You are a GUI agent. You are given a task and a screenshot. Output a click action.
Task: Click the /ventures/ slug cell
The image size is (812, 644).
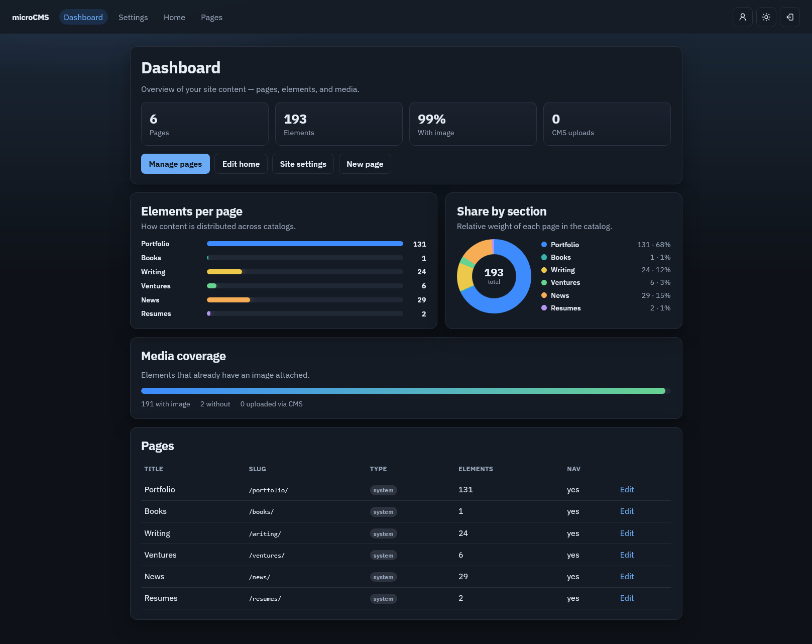coord(267,556)
